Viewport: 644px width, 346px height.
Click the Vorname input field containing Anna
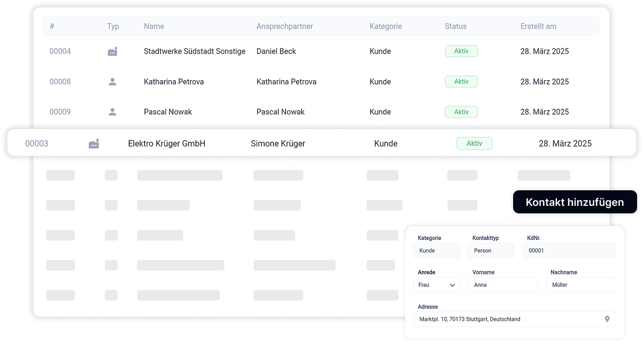pos(502,285)
